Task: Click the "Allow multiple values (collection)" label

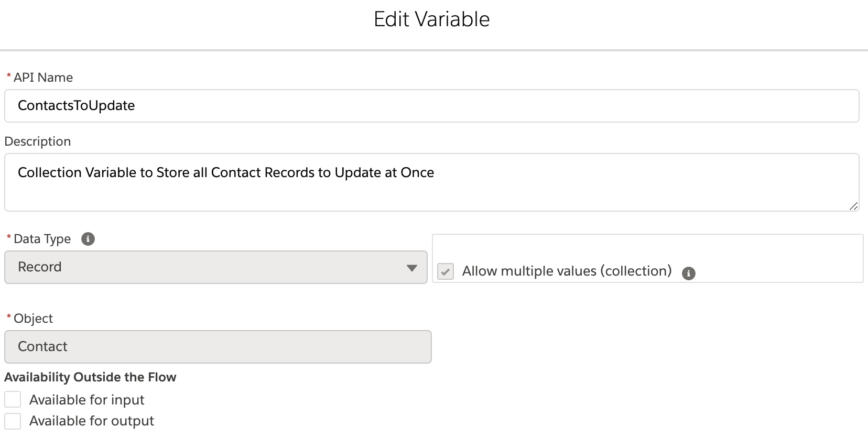Action: (567, 271)
